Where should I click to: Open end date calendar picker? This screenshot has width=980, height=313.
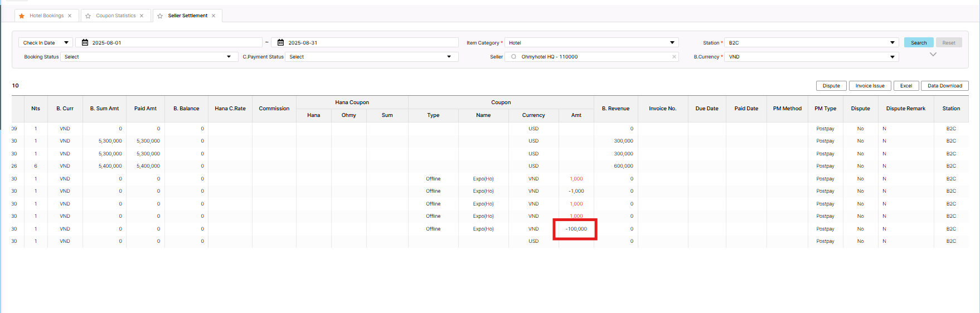click(x=281, y=43)
